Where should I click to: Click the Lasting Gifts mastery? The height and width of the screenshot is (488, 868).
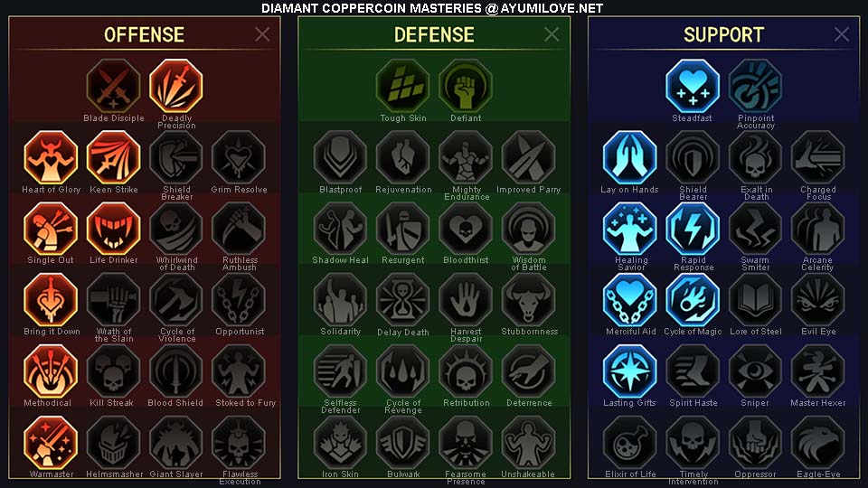[x=629, y=371]
